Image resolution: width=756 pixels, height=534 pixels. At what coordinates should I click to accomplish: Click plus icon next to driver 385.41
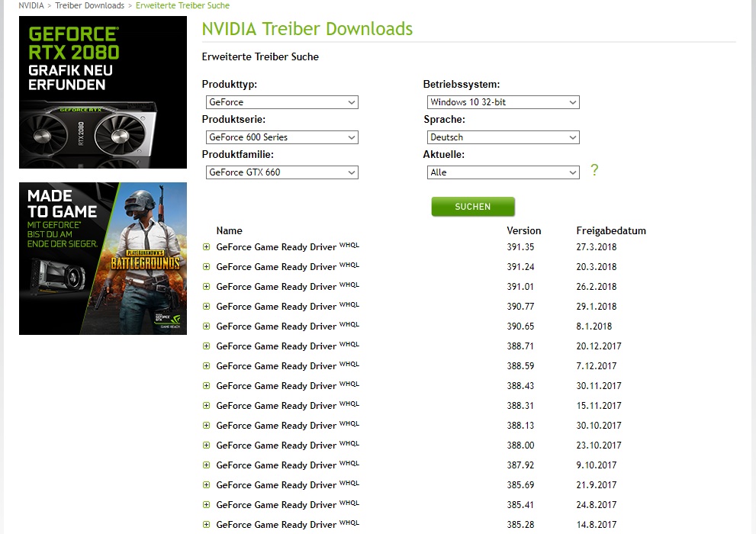tap(207, 504)
